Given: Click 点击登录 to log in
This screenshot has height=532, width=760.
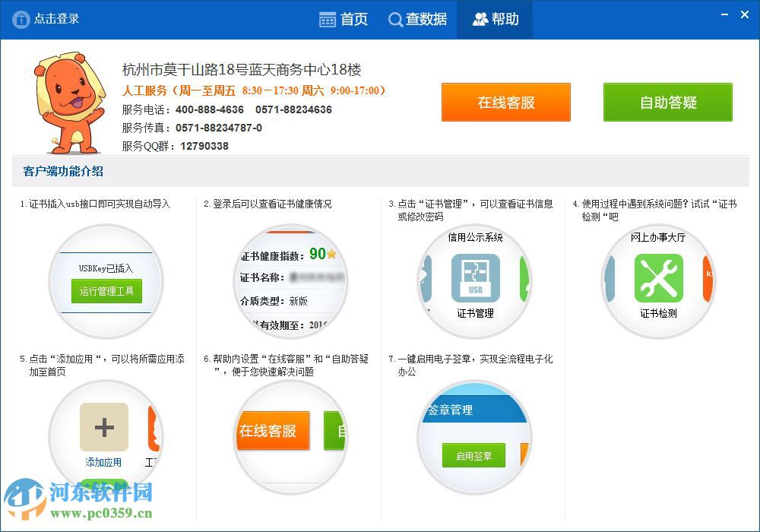Looking at the screenshot, I should 47,18.
